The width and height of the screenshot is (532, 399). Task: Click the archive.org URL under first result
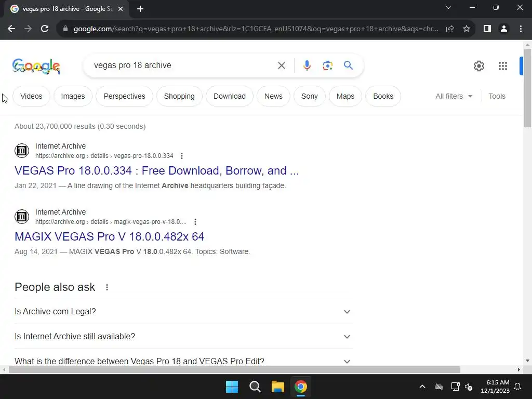(104, 156)
